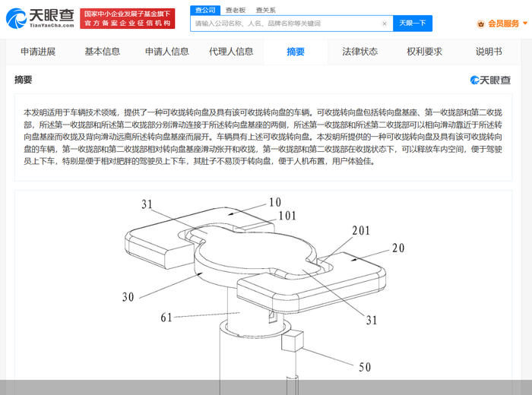Click the abstract paragraph text block

tap(263, 137)
